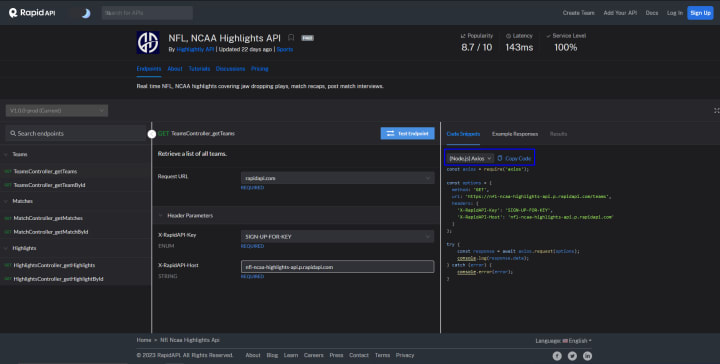Switch to the Pricing tab

point(259,69)
